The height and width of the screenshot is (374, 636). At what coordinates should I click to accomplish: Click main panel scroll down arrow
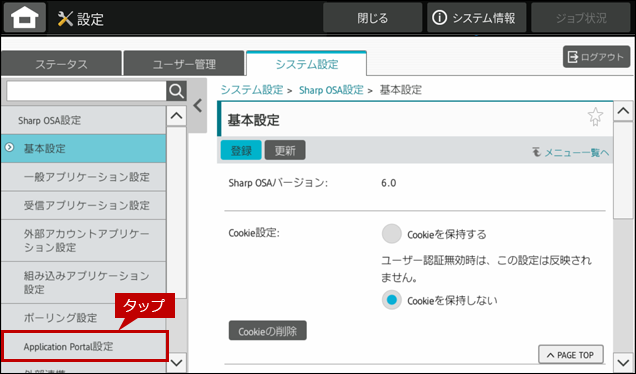[623, 362]
